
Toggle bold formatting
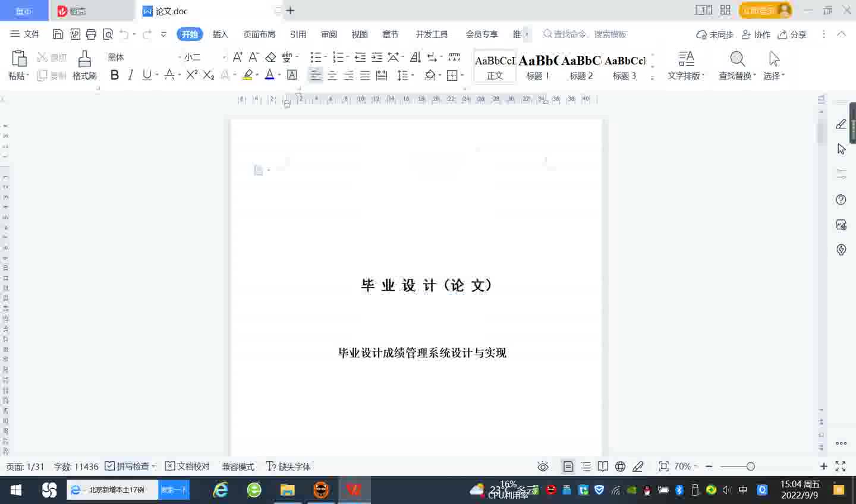pyautogui.click(x=115, y=75)
